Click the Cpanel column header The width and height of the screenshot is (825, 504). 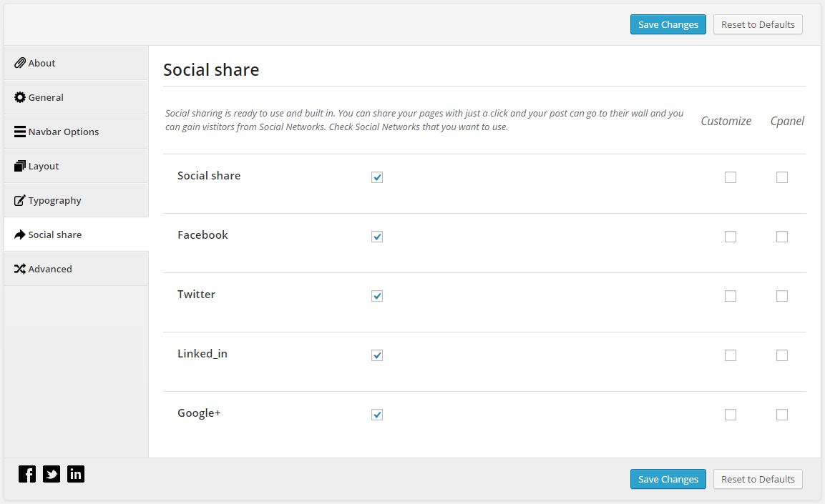point(787,121)
